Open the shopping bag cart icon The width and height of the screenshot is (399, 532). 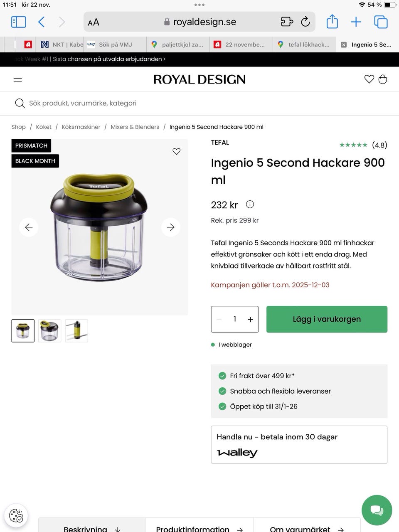click(x=383, y=79)
